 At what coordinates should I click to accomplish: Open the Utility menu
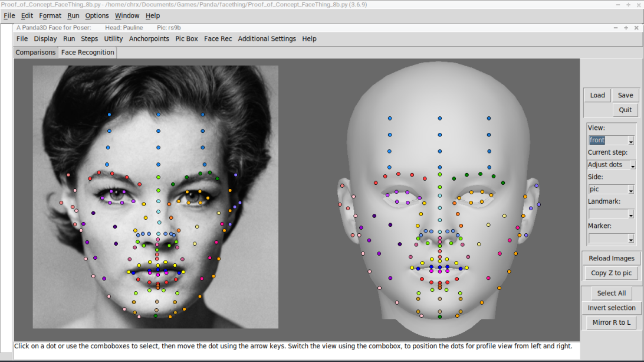click(113, 38)
